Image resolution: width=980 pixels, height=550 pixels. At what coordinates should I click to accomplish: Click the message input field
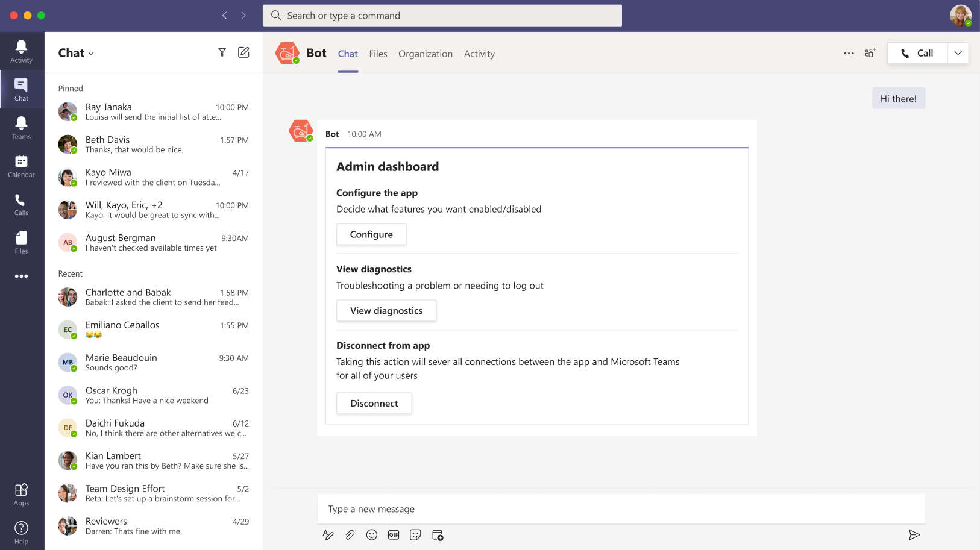(621, 509)
